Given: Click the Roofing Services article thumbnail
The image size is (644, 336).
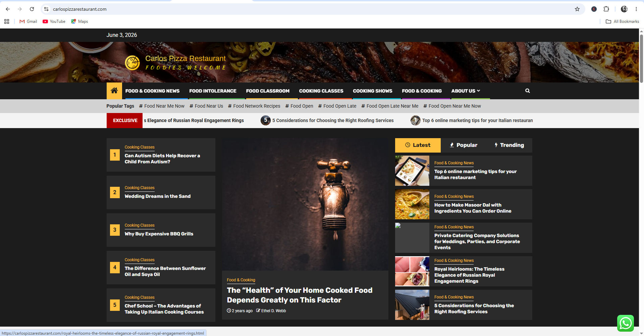Looking at the screenshot, I should 412,305.
